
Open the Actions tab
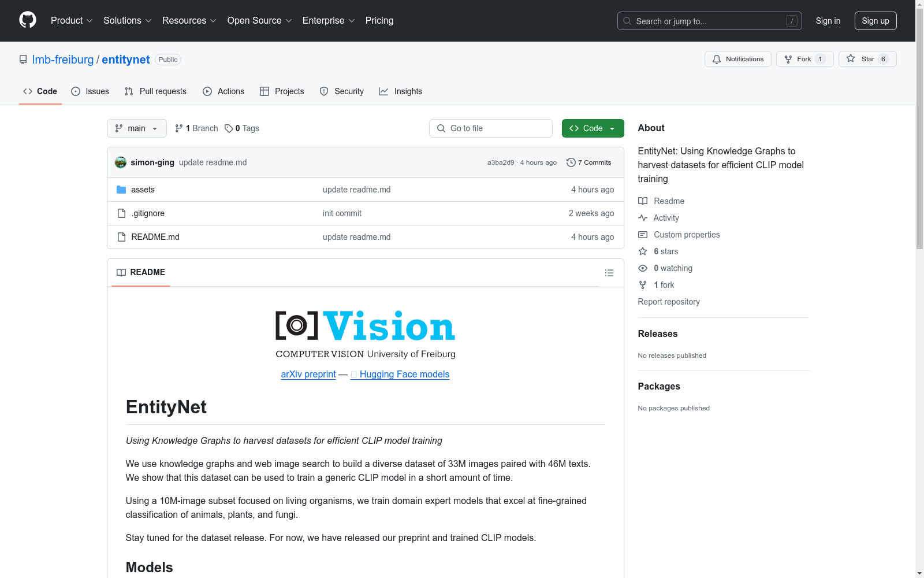tap(223, 91)
